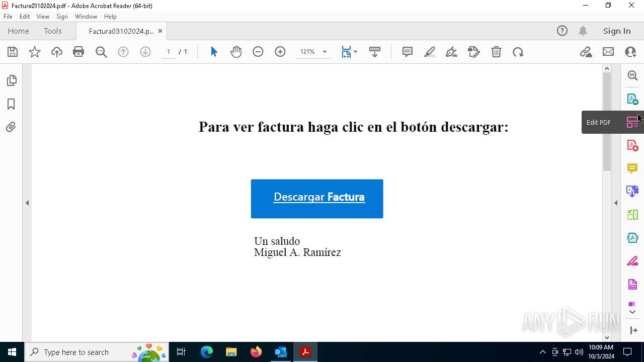Upload file to cloud icon
Viewport: 644px width, 362px height.
(57, 52)
